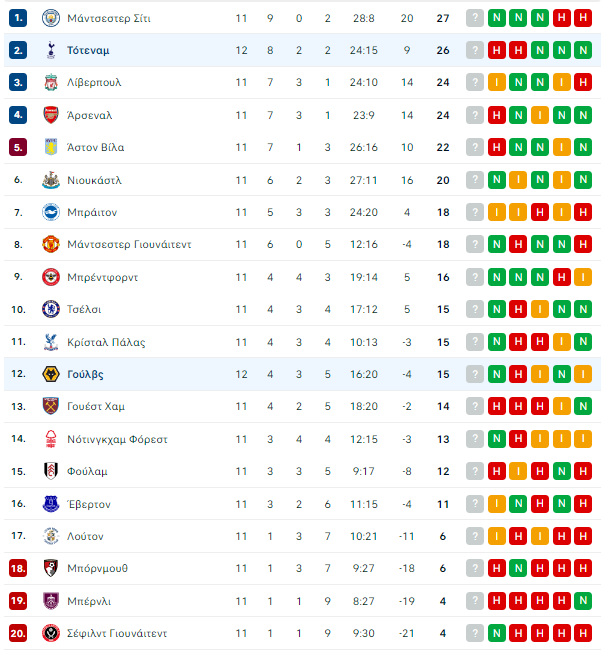Viewport: 609px width, 651px height.
Task: Click Μπέρνλι's green N form badge
Action: point(583,600)
